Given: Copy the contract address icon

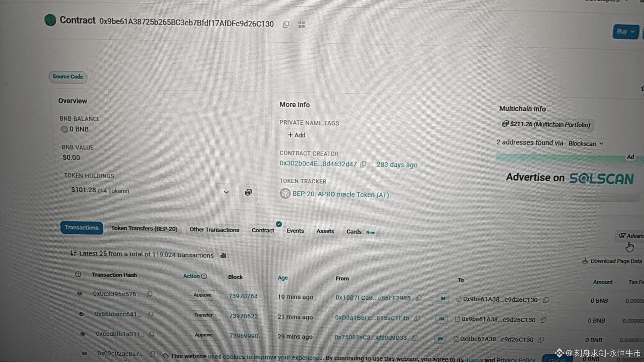Looking at the screenshot, I should click(286, 24).
